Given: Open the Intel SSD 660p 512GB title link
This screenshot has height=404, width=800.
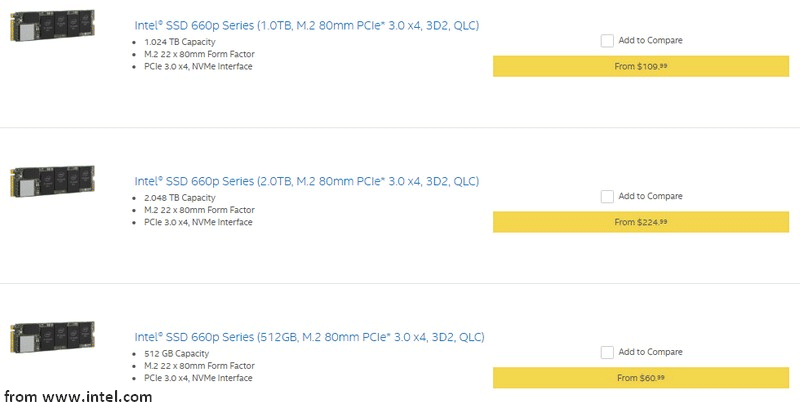Looking at the screenshot, I should [x=309, y=337].
